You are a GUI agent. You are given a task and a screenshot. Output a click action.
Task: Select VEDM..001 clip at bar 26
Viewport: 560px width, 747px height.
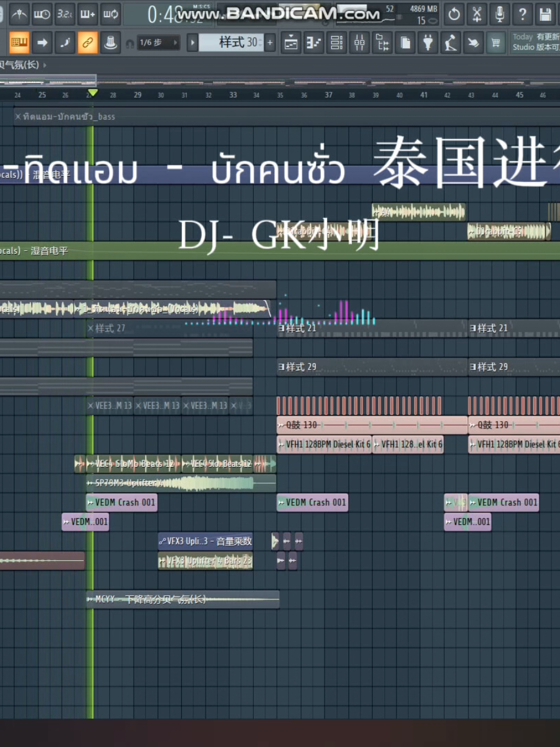pos(85,522)
